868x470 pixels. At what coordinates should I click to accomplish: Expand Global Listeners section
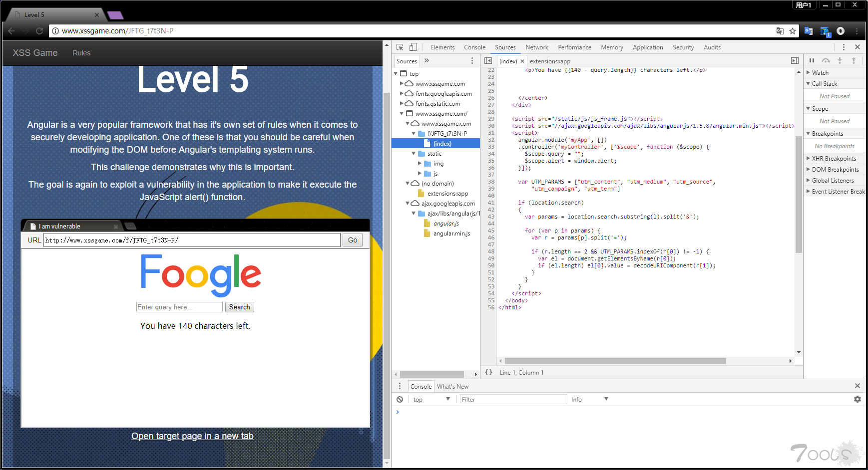pyautogui.click(x=808, y=180)
